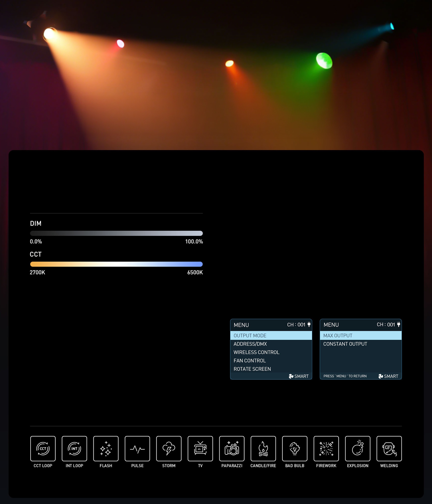Click power plug icon in left menu header
Viewport: 432px width, 504px height.
(309, 324)
